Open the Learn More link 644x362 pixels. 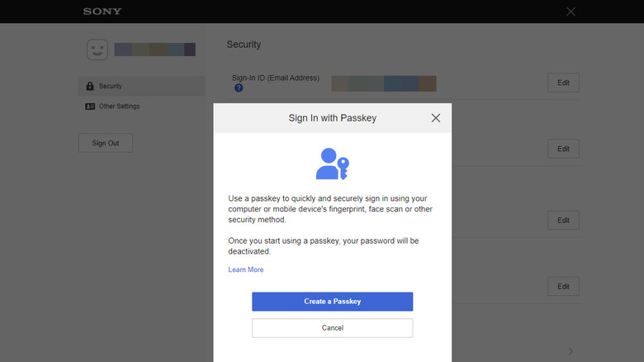pyautogui.click(x=246, y=269)
